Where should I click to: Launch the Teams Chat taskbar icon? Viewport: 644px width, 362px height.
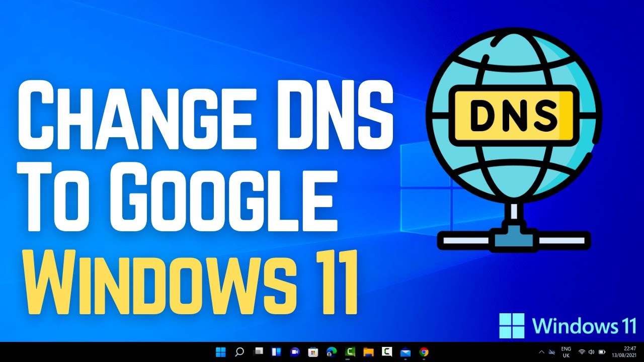coord(295,352)
